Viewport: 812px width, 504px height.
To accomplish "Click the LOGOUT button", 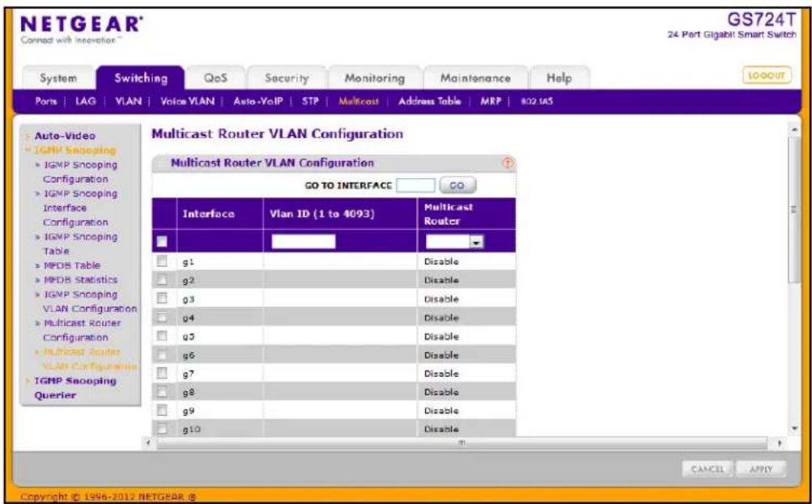I will tap(767, 75).
